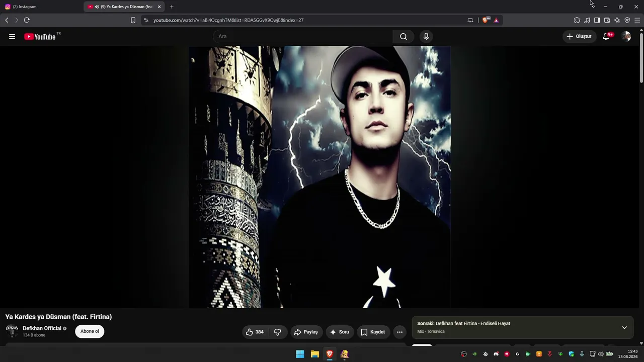Image resolution: width=644 pixels, height=362 pixels.
Task: Click the install/cast icon in address bar
Action: 470,20
